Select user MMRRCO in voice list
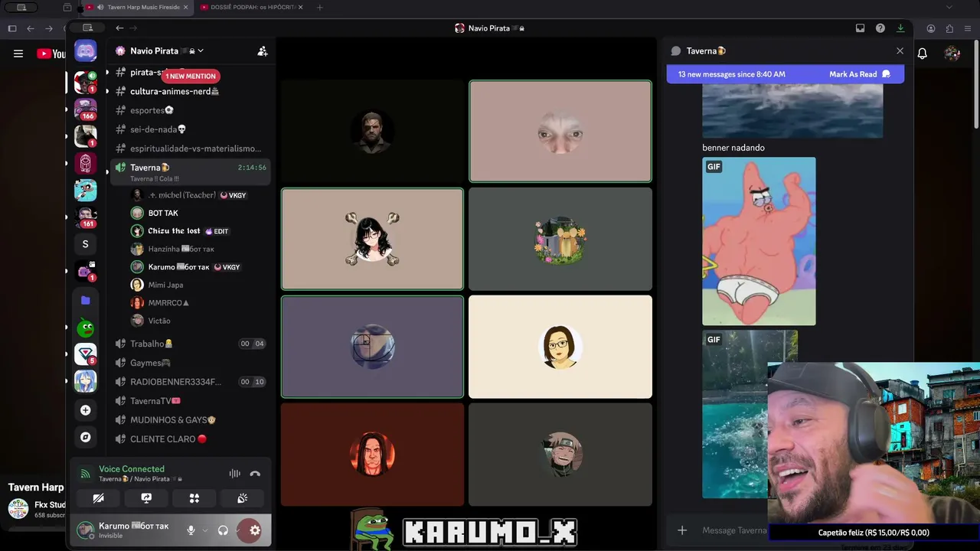 (x=198, y=303)
